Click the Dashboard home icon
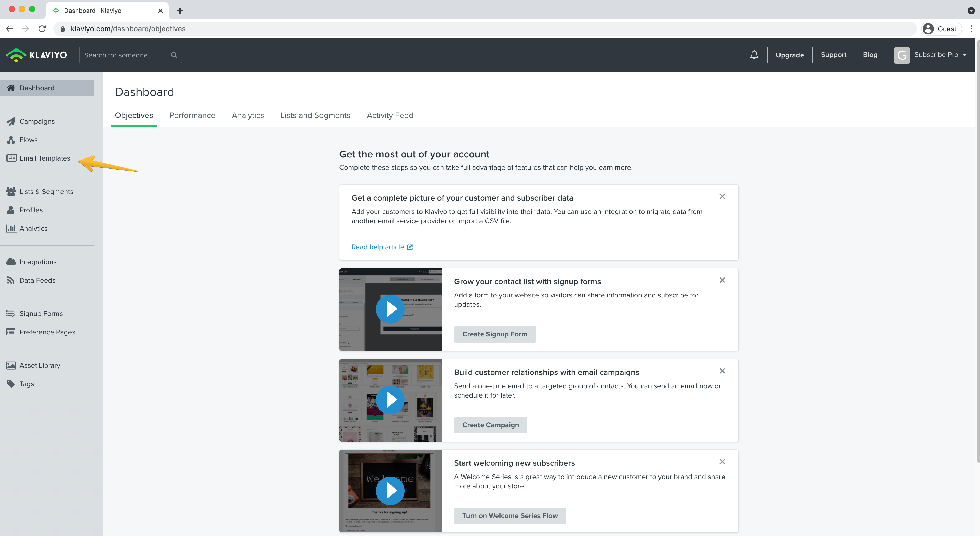 pyautogui.click(x=11, y=88)
